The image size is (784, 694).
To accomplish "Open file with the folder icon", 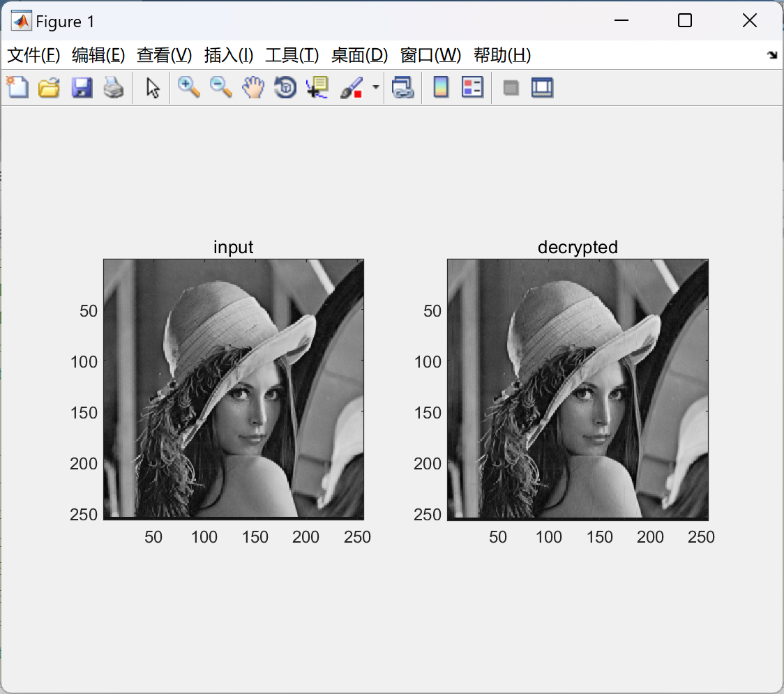I will [x=49, y=87].
